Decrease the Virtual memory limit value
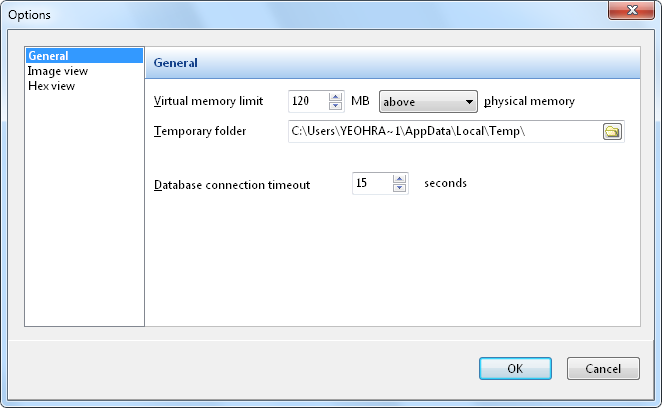662x408 pixels. 335,106
